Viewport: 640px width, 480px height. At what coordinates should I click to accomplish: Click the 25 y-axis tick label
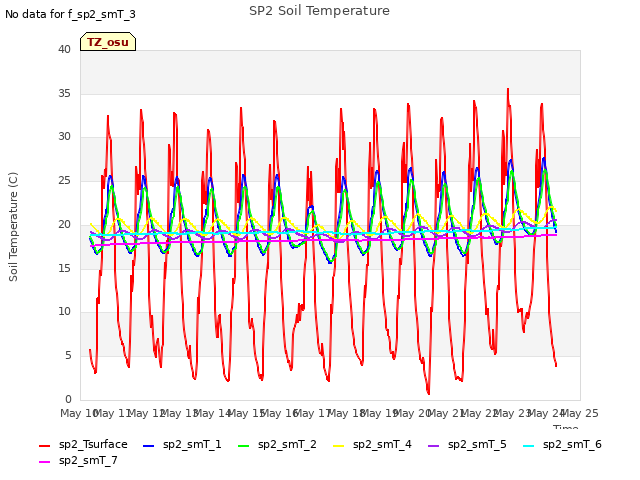point(64,180)
